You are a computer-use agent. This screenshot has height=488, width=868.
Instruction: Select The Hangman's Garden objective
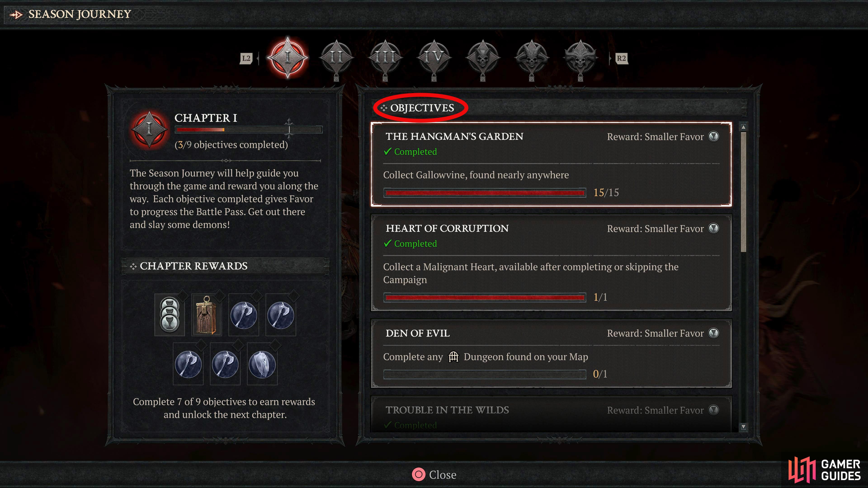click(x=551, y=164)
